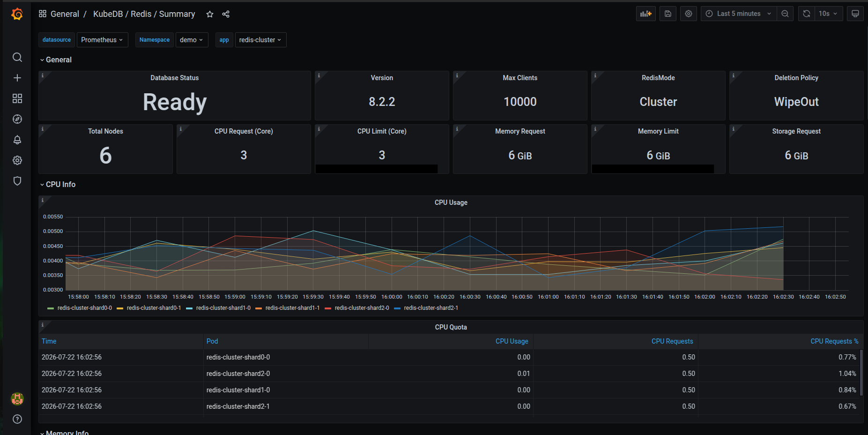This screenshot has height=435, width=868.
Task: Open the demo namespace dropdown
Action: pyautogui.click(x=192, y=40)
